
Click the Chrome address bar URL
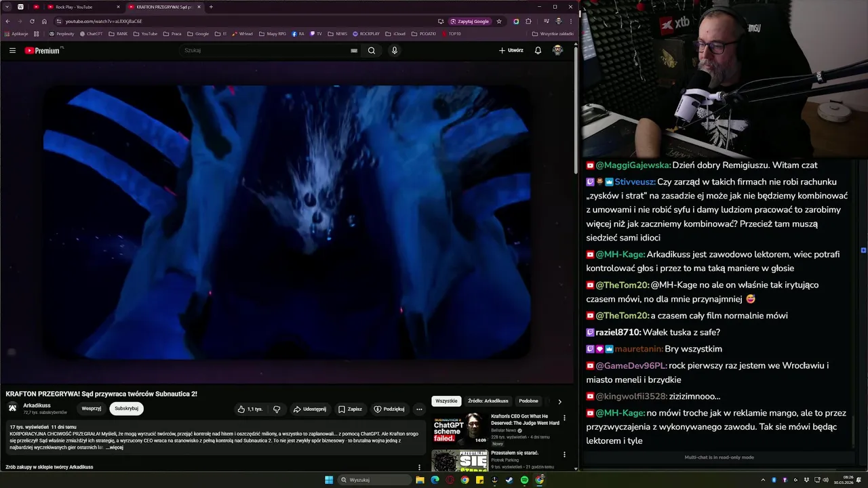[x=104, y=21]
